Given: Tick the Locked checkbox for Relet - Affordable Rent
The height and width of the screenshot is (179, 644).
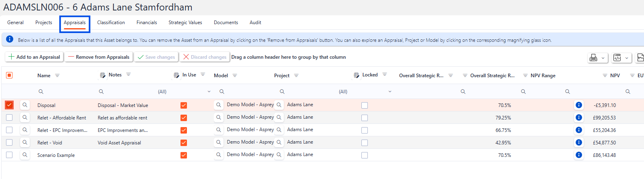Looking at the screenshot, I should [x=365, y=118].
